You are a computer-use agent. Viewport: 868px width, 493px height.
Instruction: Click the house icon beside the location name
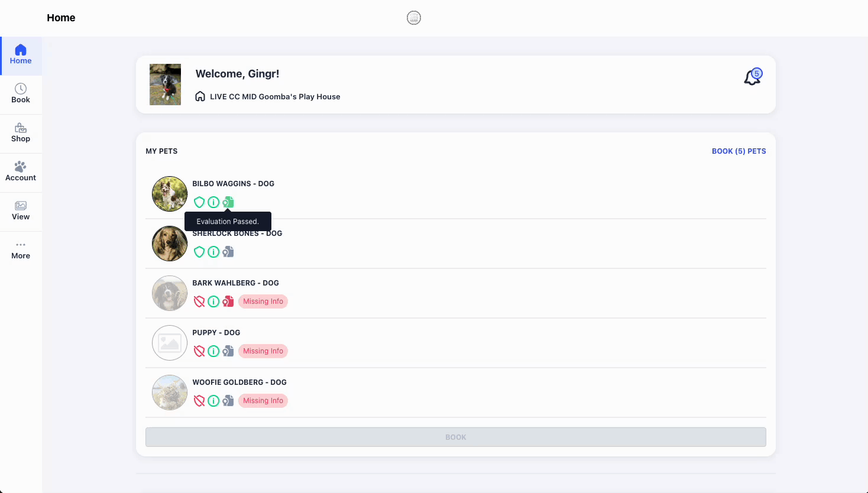pos(200,96)
